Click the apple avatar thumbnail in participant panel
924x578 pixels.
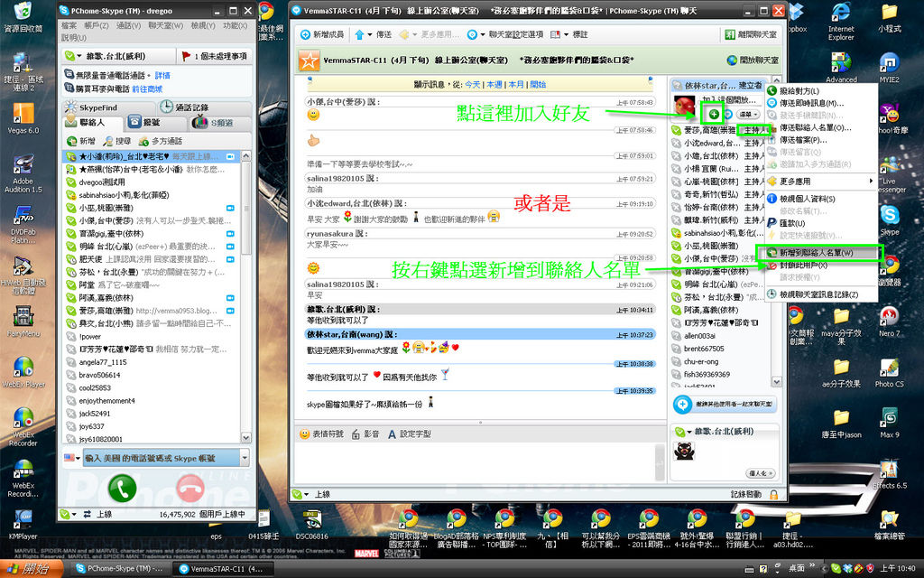pos(684,107)
